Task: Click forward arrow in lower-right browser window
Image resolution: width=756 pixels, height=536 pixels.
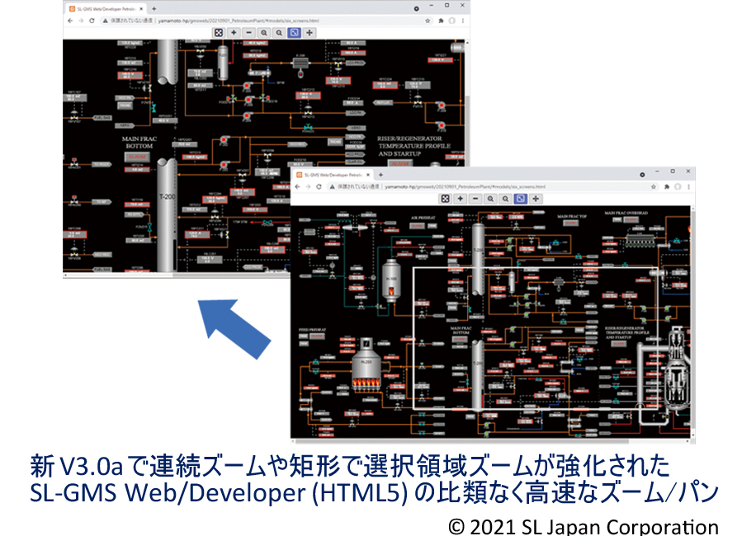Action: click(308, 186)
